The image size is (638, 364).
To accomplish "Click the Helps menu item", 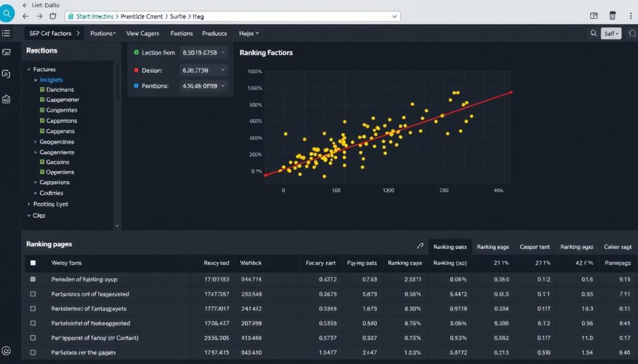I will pyautogui.click(x=245, y=33).
